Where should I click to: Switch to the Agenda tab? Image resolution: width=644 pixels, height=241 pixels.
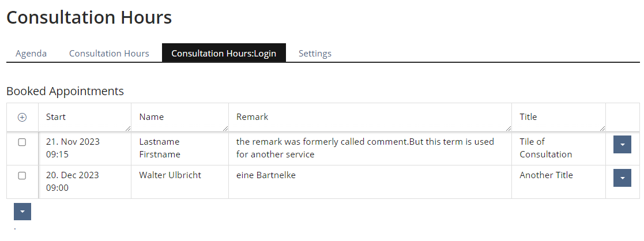[31, 54]
